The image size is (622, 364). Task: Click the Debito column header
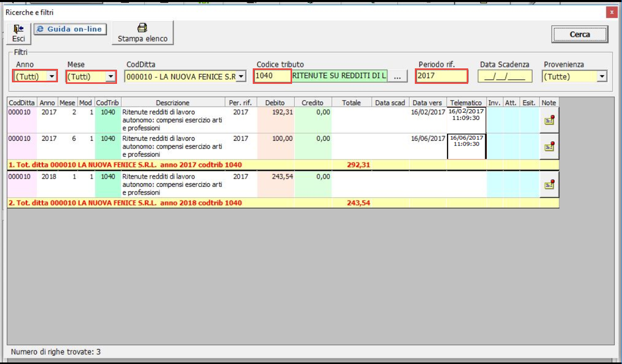[x=275, y=103]
